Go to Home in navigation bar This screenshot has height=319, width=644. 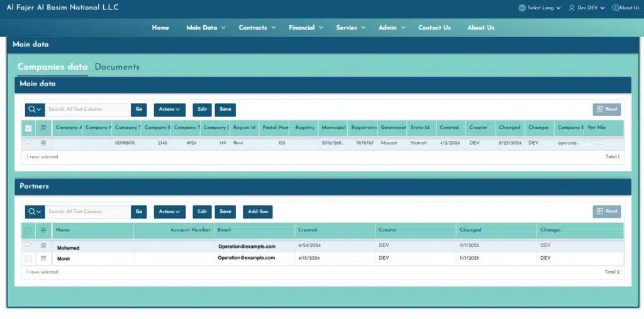click(160, 28)
